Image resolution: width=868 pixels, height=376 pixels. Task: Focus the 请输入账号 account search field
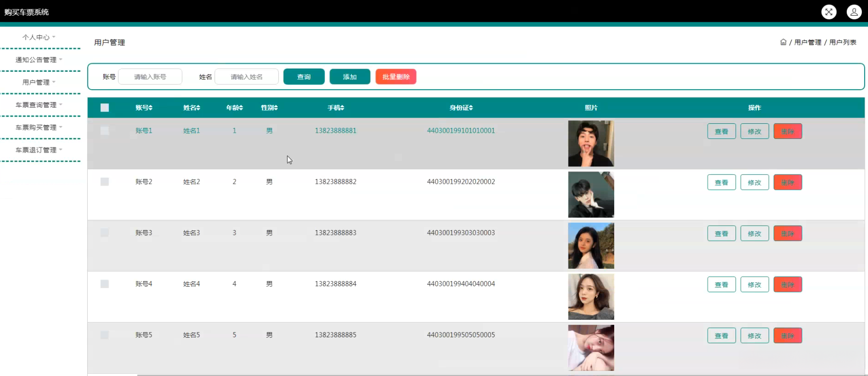150,77
